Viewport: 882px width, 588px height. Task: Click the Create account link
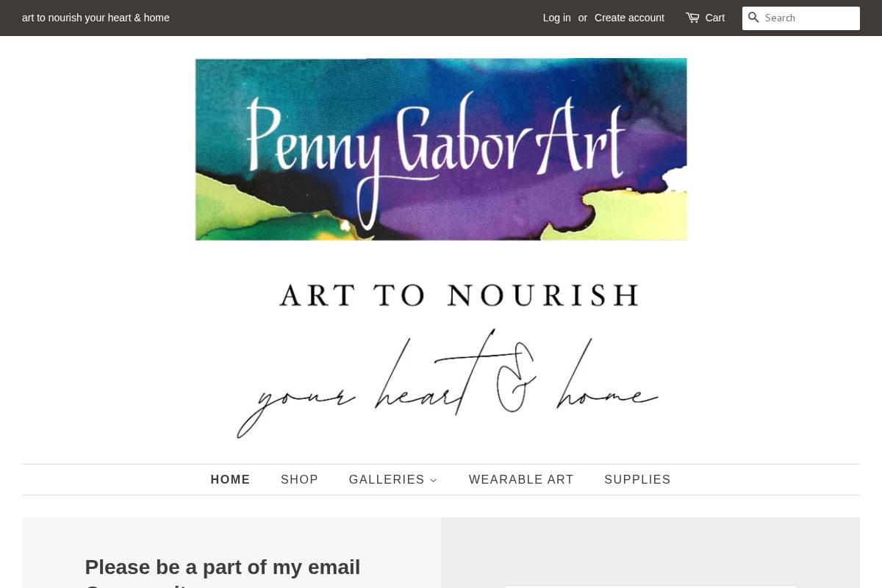[x=629, y=18]
